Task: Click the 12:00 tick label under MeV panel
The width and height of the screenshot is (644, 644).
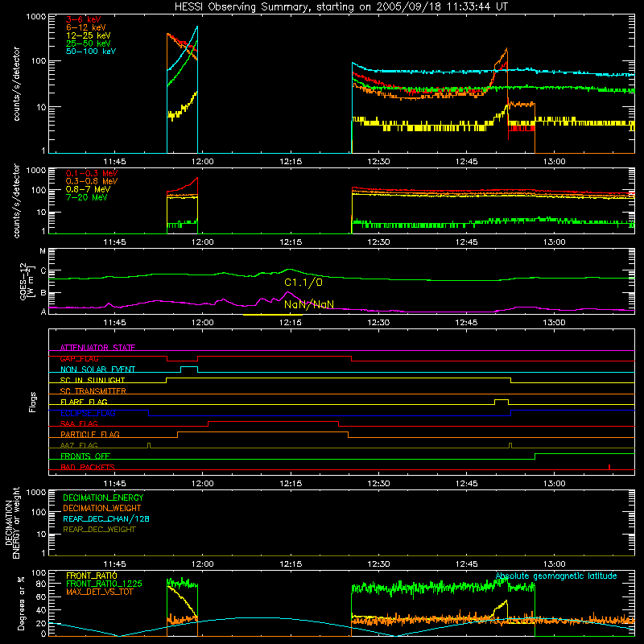Action: coord(203,242)
